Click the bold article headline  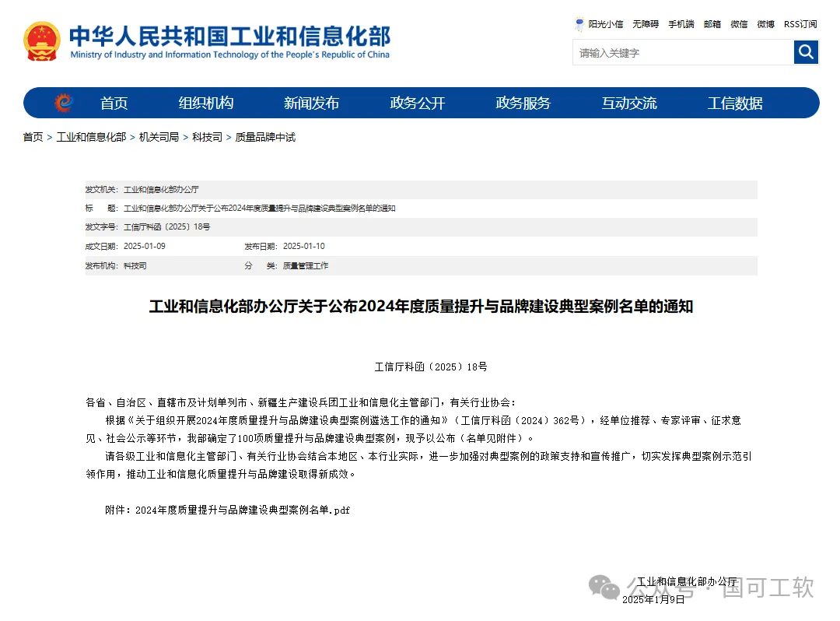coord(421,307)
